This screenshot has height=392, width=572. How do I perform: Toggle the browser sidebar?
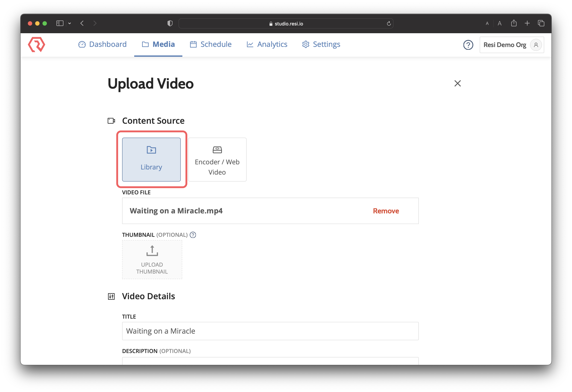(x=60, y=23)
